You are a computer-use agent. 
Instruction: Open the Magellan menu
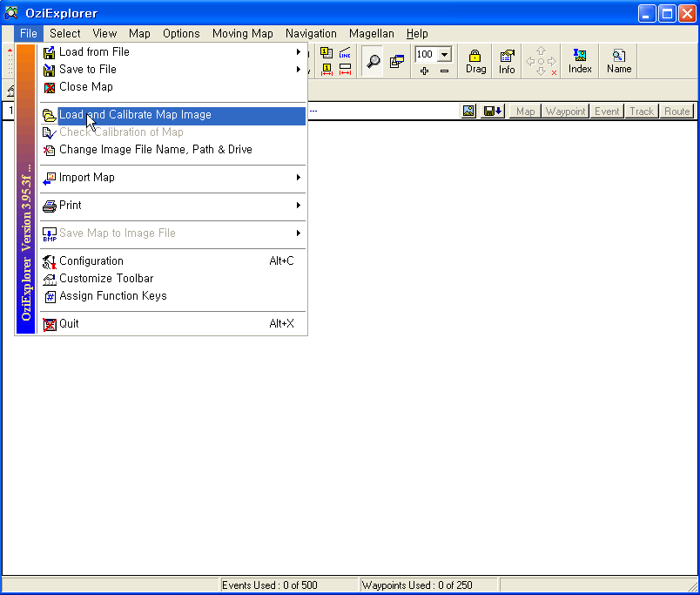pos(372,33)
